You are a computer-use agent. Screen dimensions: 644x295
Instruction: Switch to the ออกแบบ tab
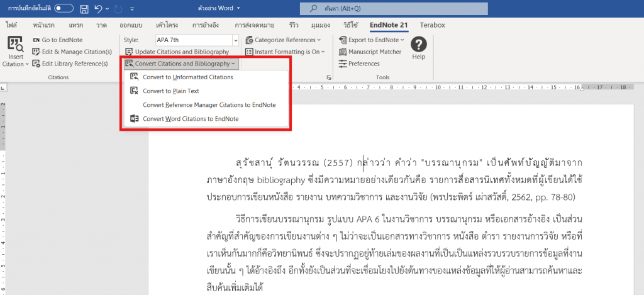point(131,25)
